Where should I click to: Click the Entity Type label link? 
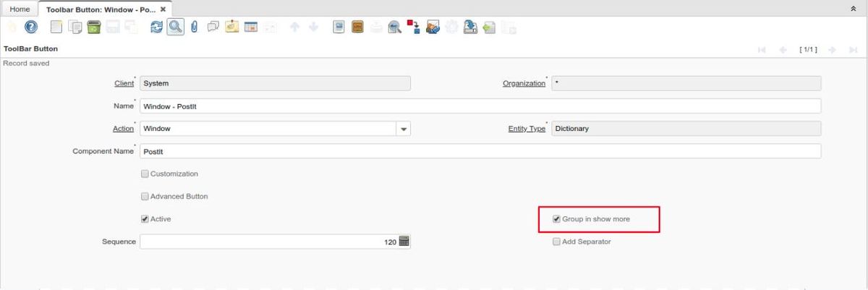tap(527, 129)
